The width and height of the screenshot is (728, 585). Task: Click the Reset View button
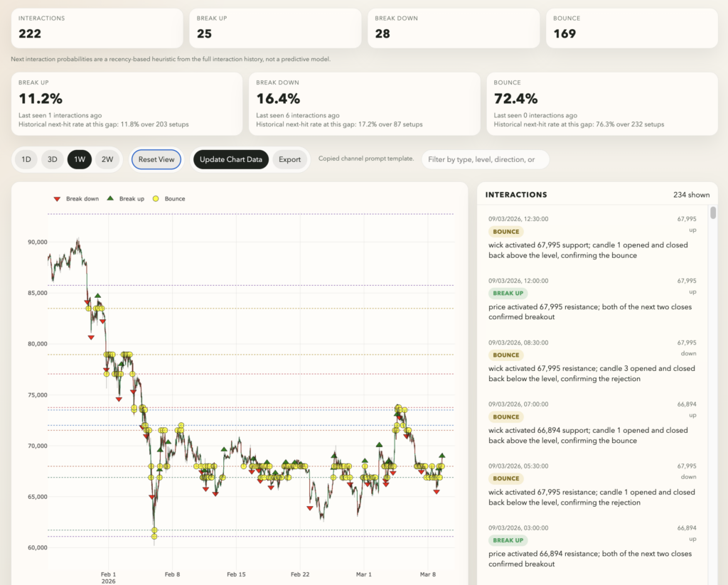pos(156,159)
